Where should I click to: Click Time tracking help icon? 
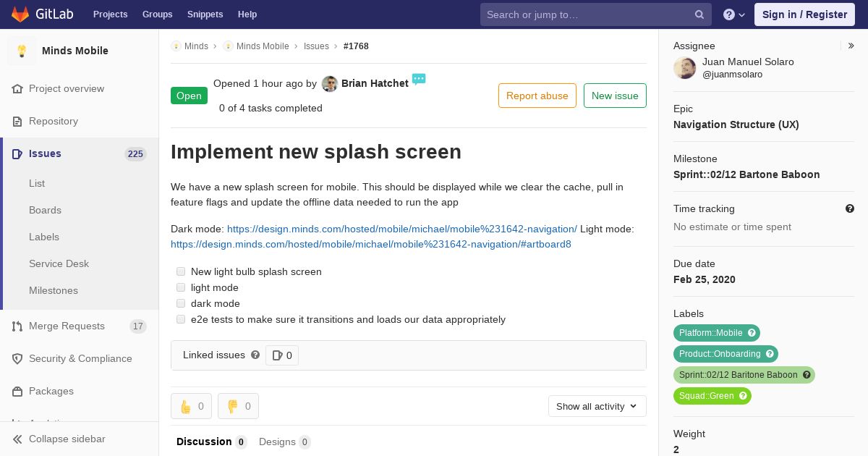click(x=850, y=208)
